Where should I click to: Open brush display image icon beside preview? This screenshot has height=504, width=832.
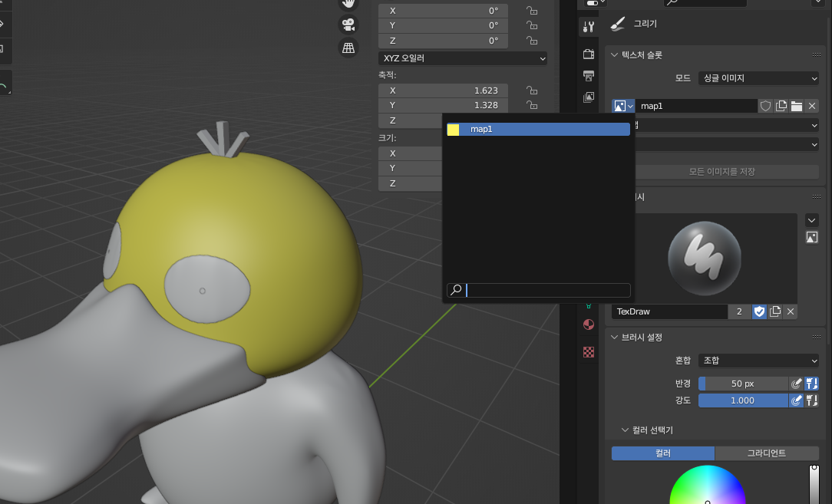coord(812,237)
